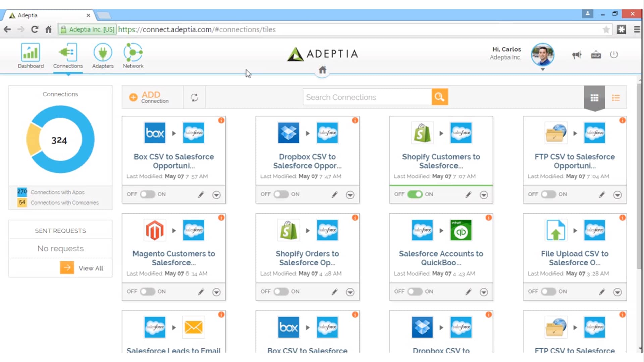The width and height of the screenshot is (644, 362).
Task: Turn off Shopify Customers to Salesforce toggle
Action: click(x=415, y=194)
